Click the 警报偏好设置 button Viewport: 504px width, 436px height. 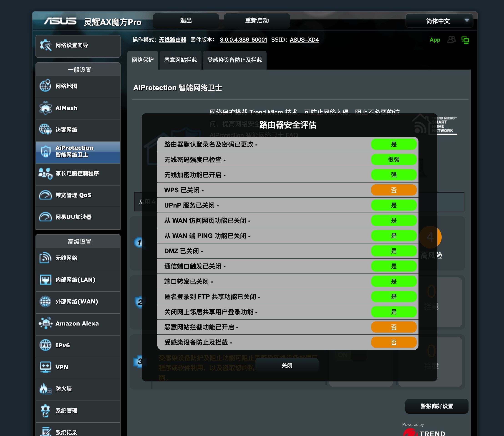pyautogui.click(x=437, y=406)
